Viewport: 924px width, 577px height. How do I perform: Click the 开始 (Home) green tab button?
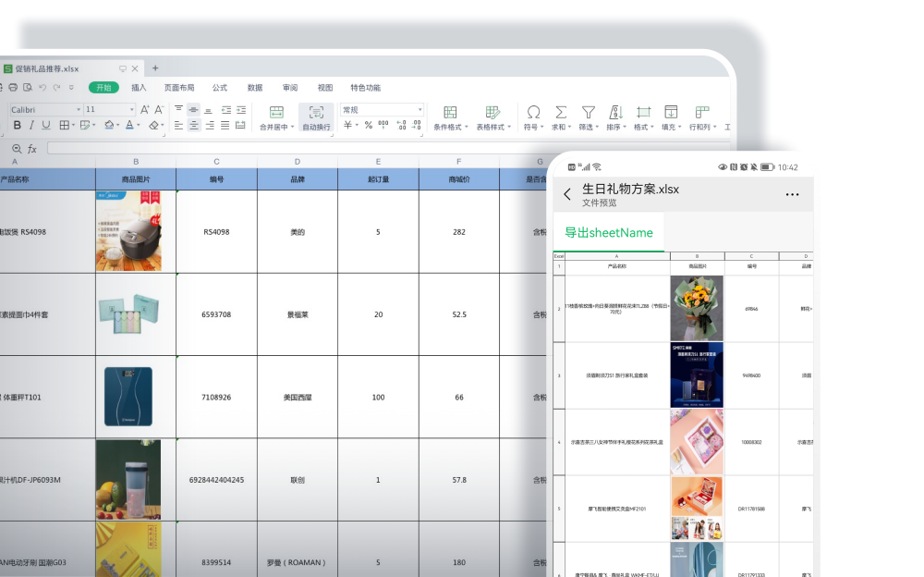tap(103, 87)
